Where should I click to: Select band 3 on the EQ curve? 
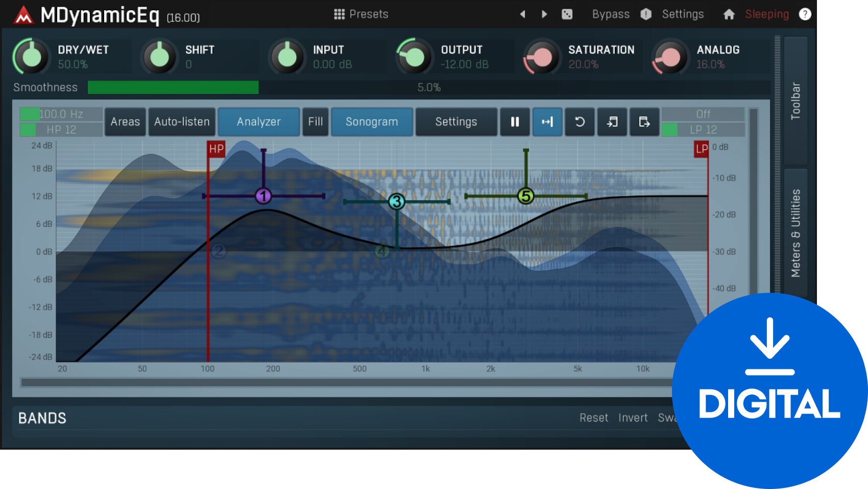coord(396,202)
